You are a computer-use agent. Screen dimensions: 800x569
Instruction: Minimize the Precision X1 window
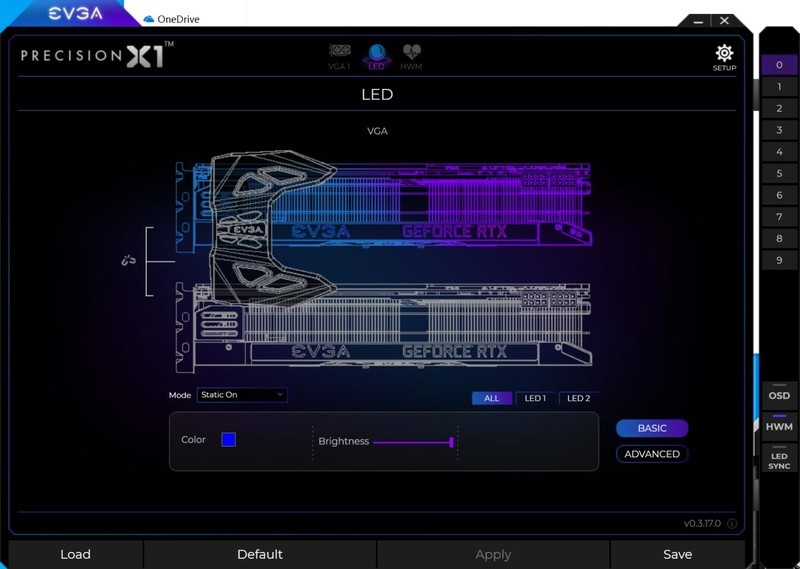coord(698,21)
